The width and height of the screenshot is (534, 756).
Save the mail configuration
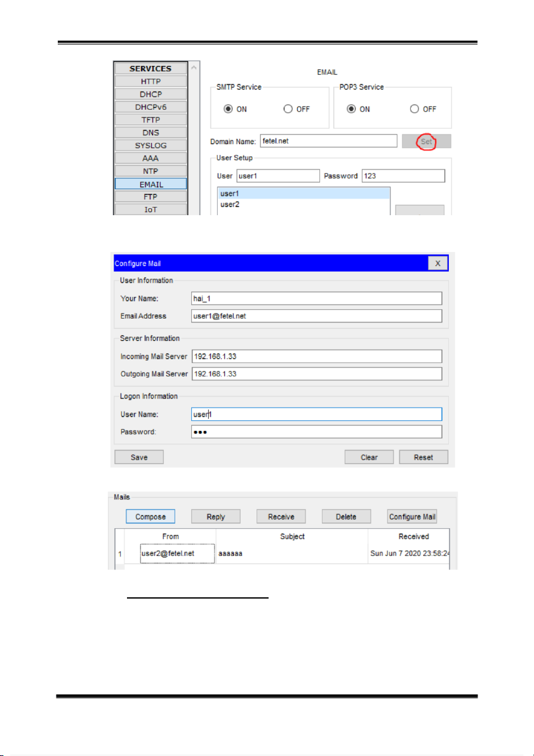[139, 457]
